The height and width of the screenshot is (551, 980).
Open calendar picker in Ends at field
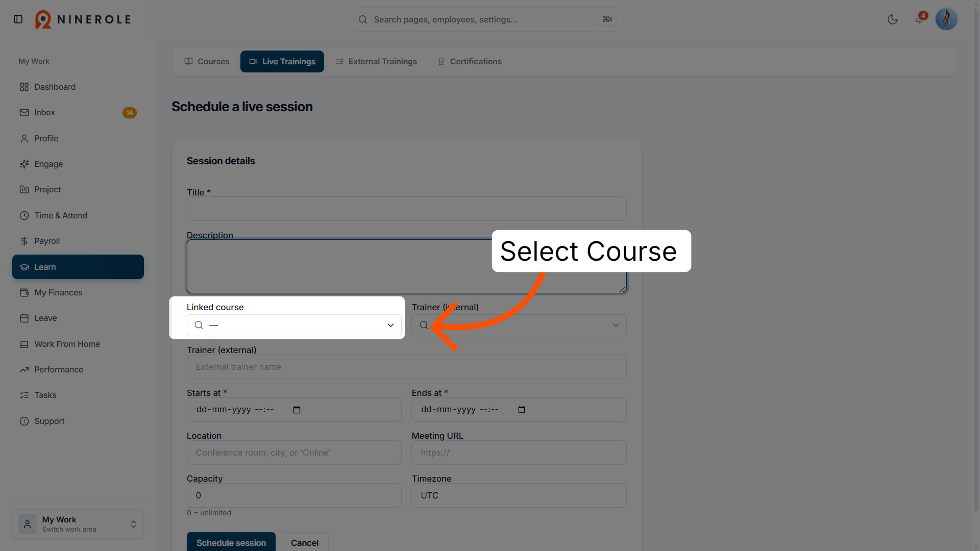[x=522, y=410]
